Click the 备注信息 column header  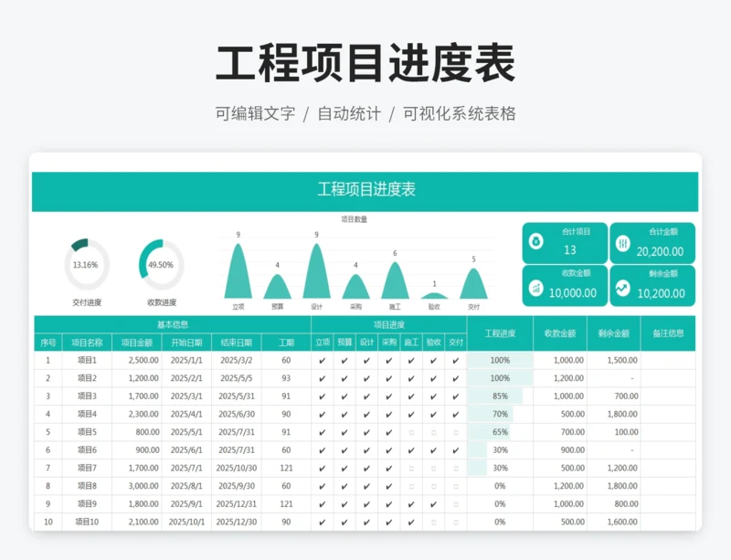(668, 333)
